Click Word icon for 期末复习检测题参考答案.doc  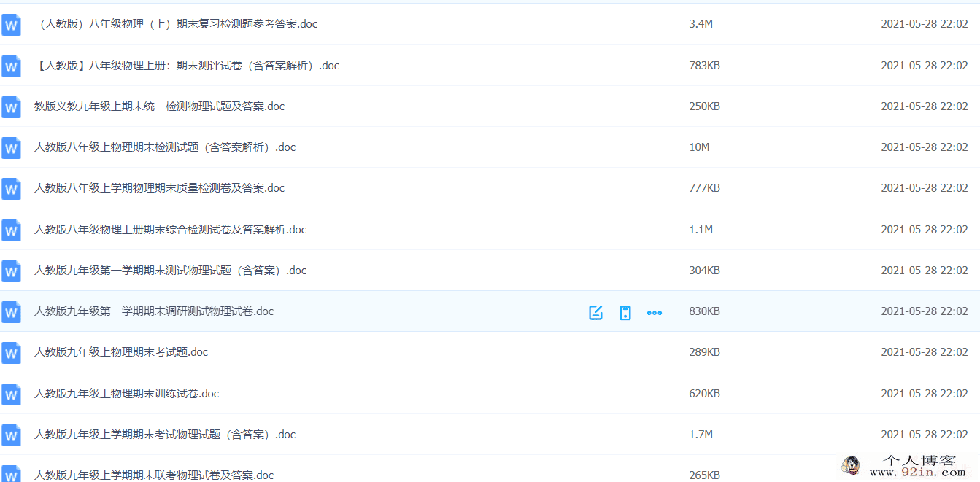pyautogui.click(x=11, y=25)
